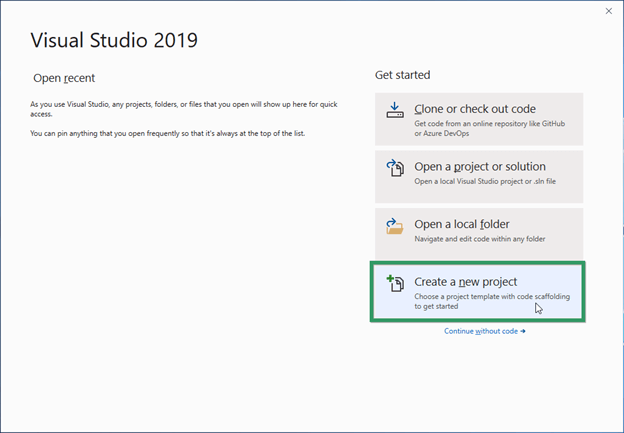
Task: Click the "Get started" heading
Action: point(402,75)
